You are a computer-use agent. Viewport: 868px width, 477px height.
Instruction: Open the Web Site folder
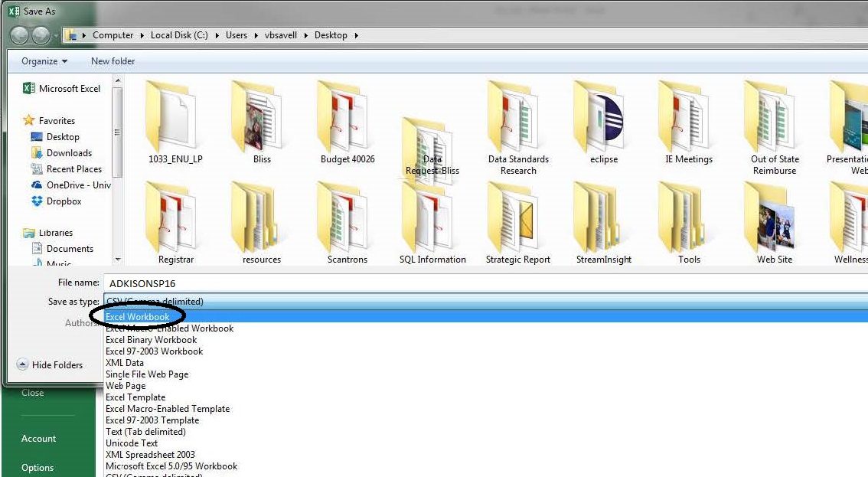774,221
